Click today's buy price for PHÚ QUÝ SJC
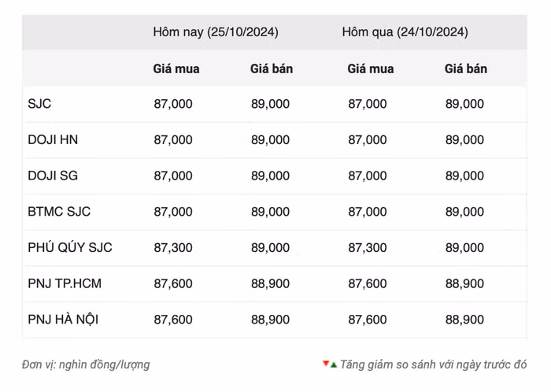The image size is (551, 392). pos(173,248)
